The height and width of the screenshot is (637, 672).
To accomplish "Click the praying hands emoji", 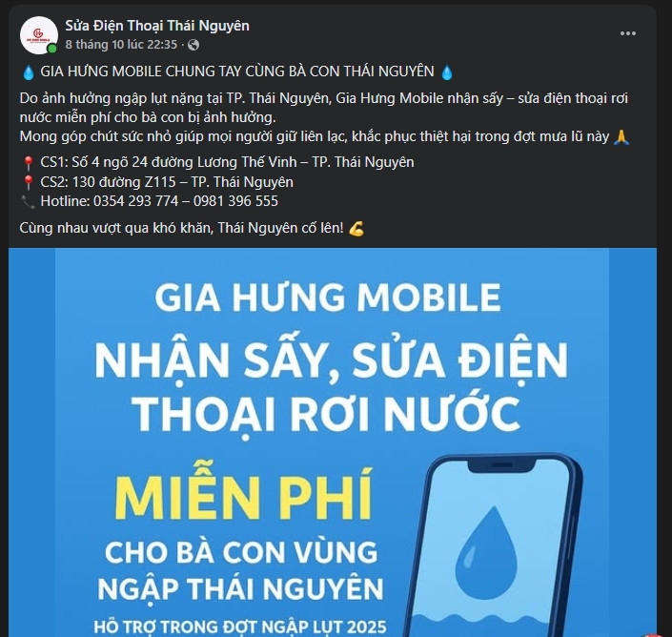I will pyautogui.click(x=621, y=137).
